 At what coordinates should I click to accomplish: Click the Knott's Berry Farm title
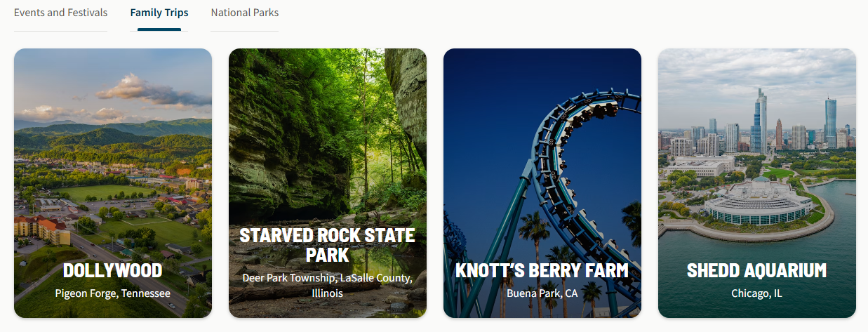542,270
